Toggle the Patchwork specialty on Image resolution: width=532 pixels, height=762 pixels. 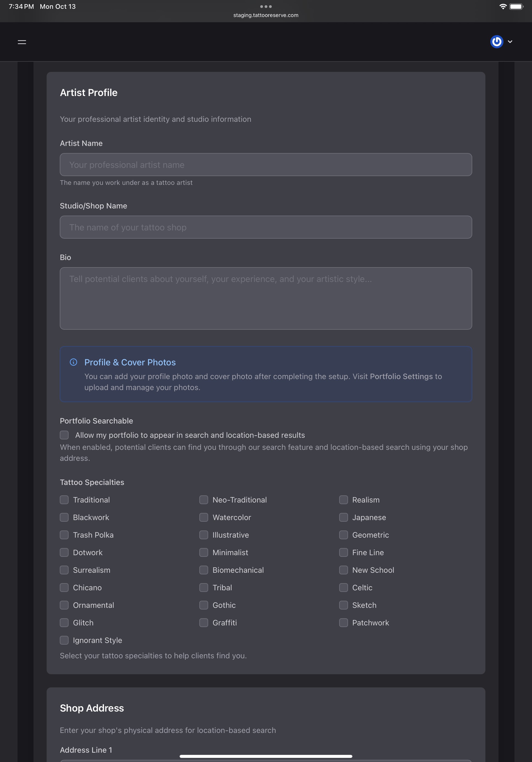click(344, 623)
